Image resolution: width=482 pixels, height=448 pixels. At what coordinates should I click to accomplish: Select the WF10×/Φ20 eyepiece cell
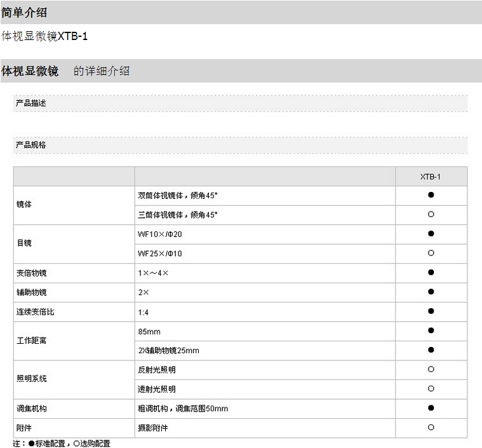(x=265, y=234)
